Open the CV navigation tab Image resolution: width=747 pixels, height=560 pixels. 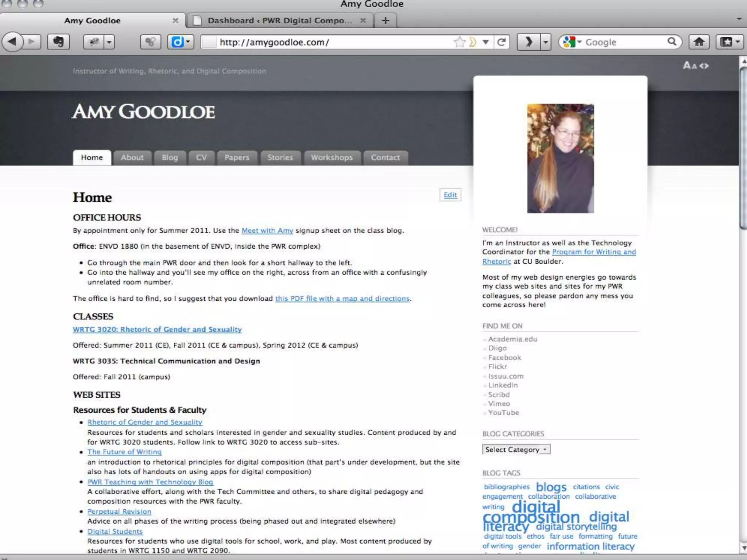click(x=201, y=157)
